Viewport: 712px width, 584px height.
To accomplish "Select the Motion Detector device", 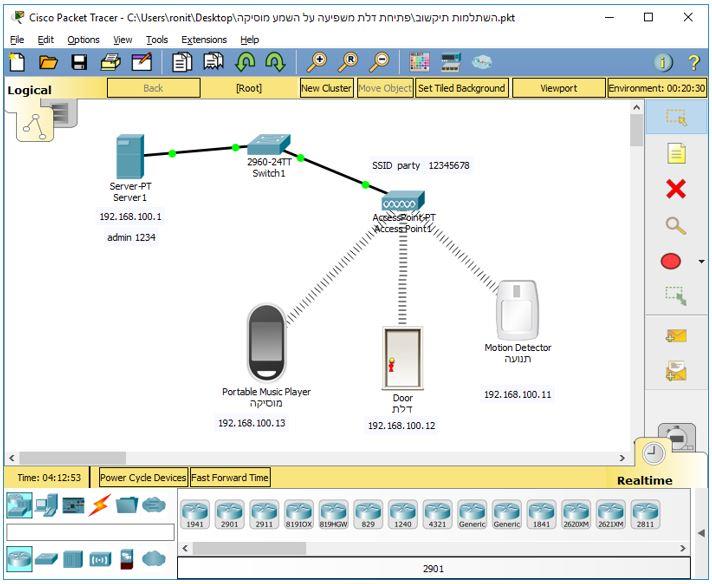I will tap(517, 311).
